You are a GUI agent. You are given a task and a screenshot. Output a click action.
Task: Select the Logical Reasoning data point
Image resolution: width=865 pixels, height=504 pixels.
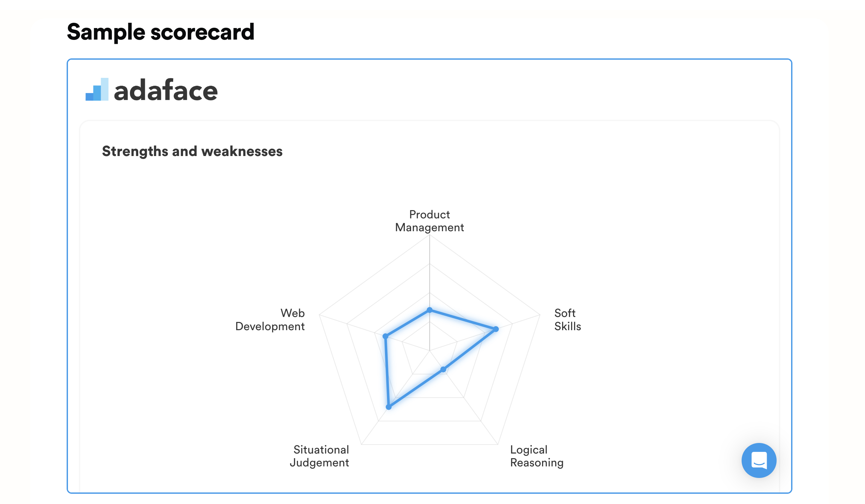click(443, 369)
